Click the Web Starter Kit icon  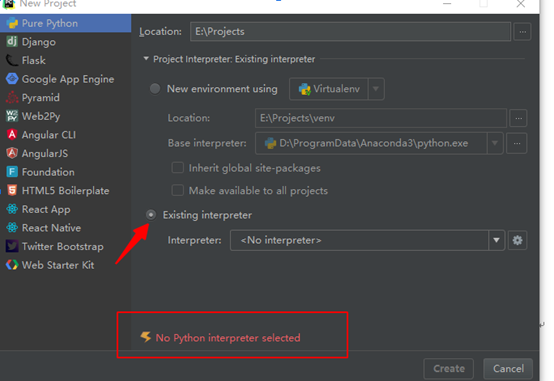[x=12, y=265]
